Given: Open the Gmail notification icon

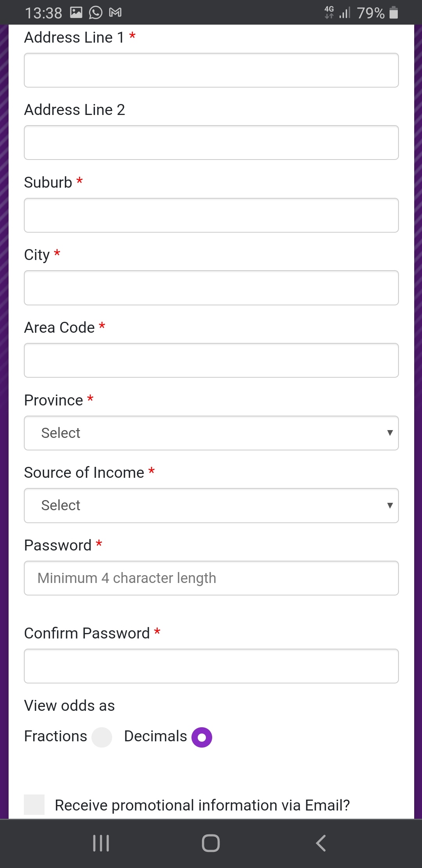Looking at the screenshot, I should [x=115, y=12].
